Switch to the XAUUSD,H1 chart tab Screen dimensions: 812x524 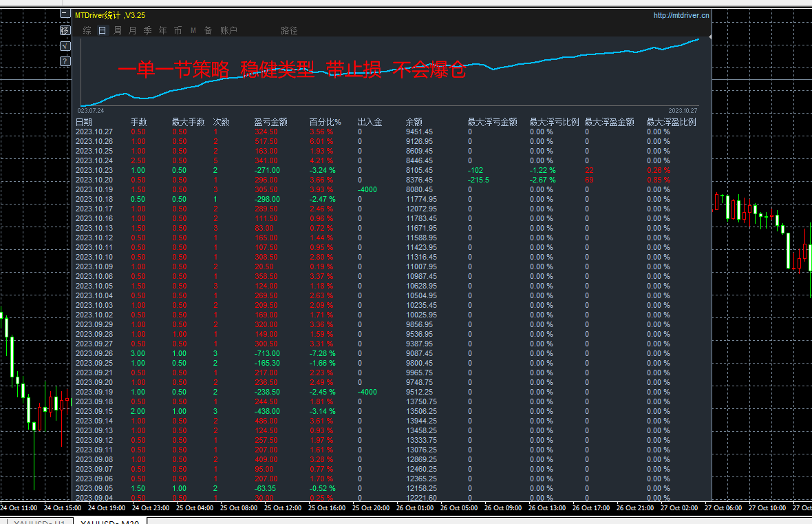point(39,521)
